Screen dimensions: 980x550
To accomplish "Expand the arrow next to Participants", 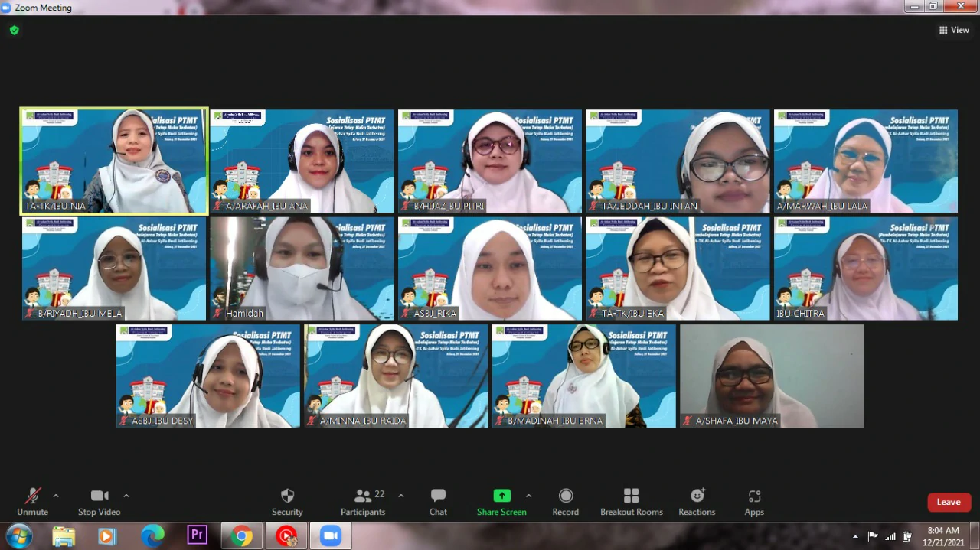I will (x=400, y=496).
